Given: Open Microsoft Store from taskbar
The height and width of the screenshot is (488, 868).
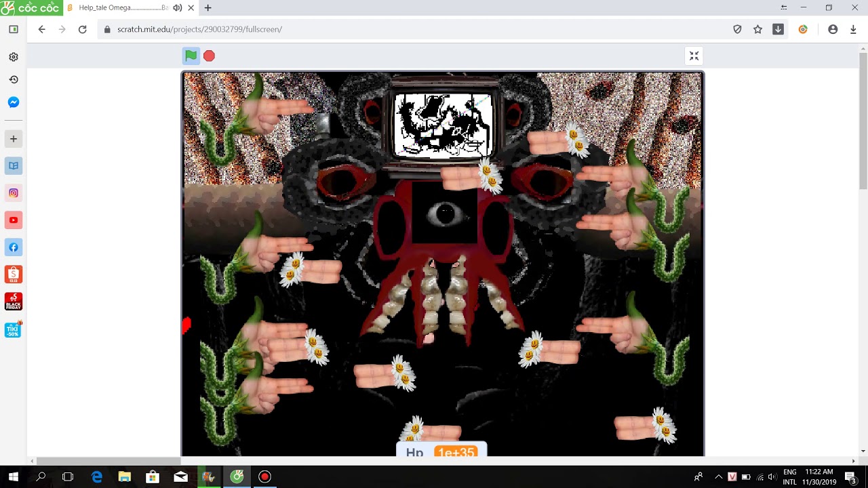Looking at the screenshot, I should pyautogui.click(x=153, y=477).
